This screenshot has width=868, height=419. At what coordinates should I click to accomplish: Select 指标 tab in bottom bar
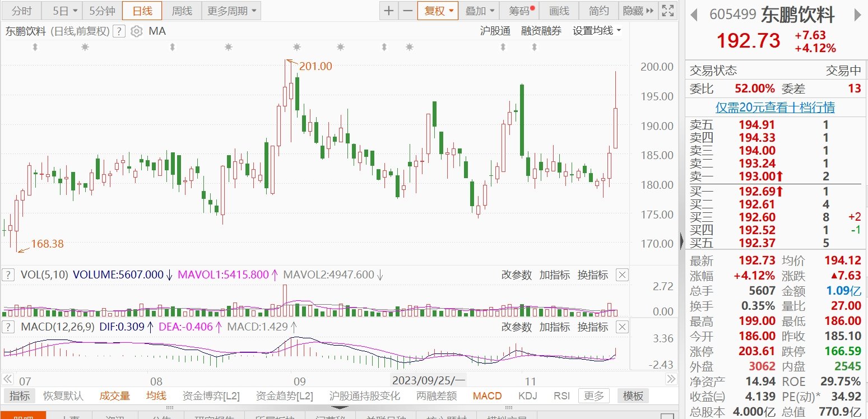pyautogui.click(x=20, y=396)
